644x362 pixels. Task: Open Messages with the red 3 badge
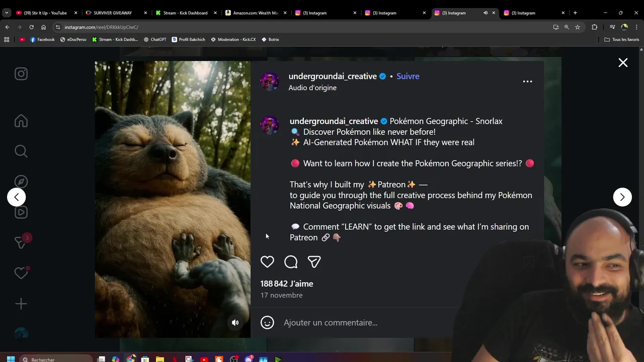tap(21, 242)
